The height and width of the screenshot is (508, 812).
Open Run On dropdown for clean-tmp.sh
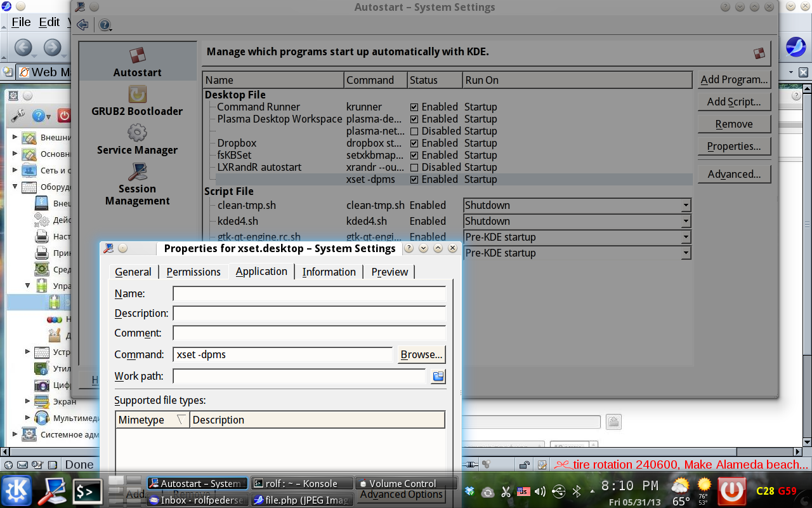click(x=685, y=205)
